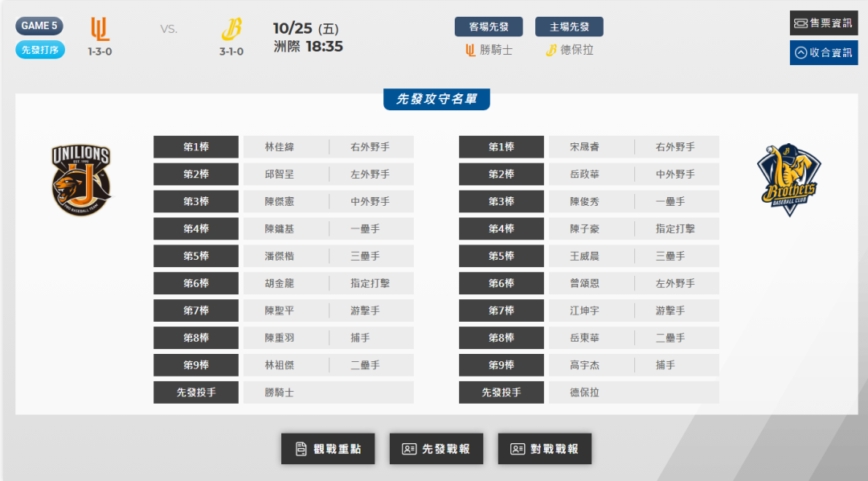The height and width of the screenshot is (481, 868).
Task: Collapse info with the 收合資訊 arrow icon
Action: [x=800, y=52]
